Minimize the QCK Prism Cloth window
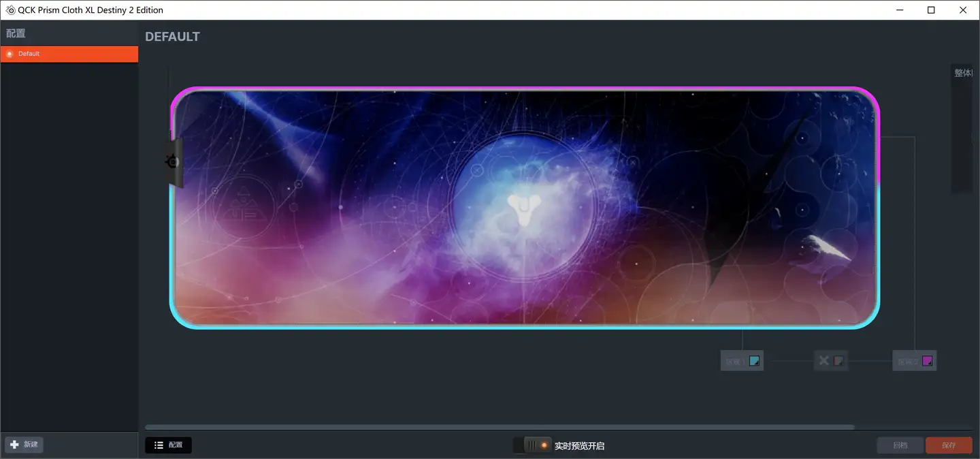The height and width of the screenshot is (459, 980). point(900,10)
